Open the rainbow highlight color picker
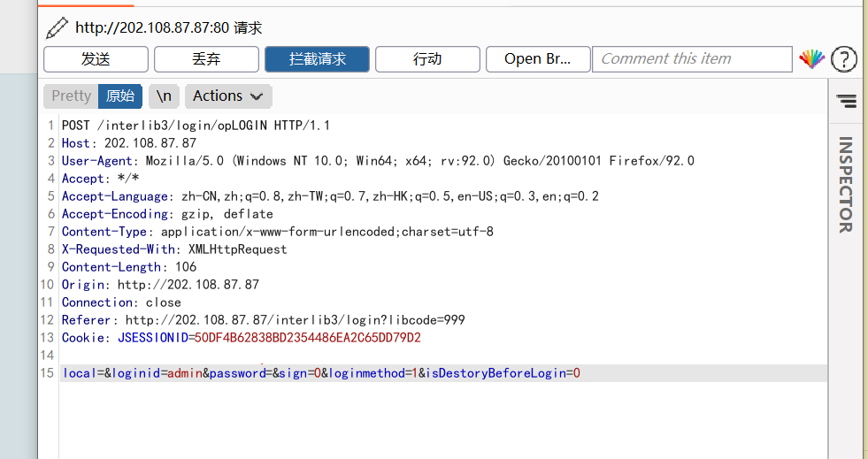 pos(811,58)
